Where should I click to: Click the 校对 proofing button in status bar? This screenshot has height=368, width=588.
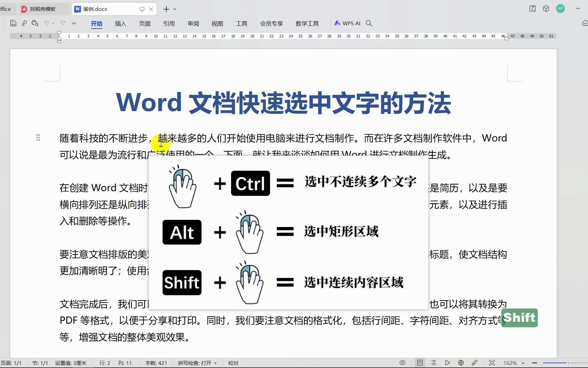(233, 363)
